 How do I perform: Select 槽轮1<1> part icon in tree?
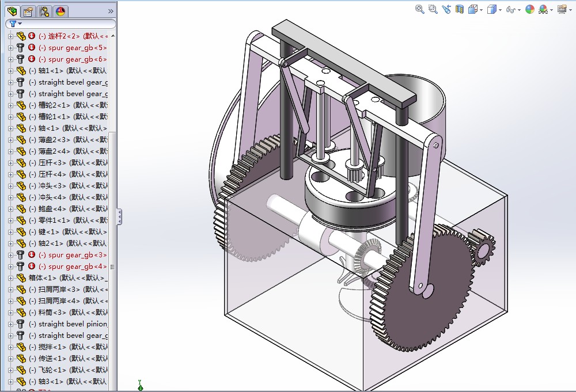pyautogui.click(x=21, y=117)
